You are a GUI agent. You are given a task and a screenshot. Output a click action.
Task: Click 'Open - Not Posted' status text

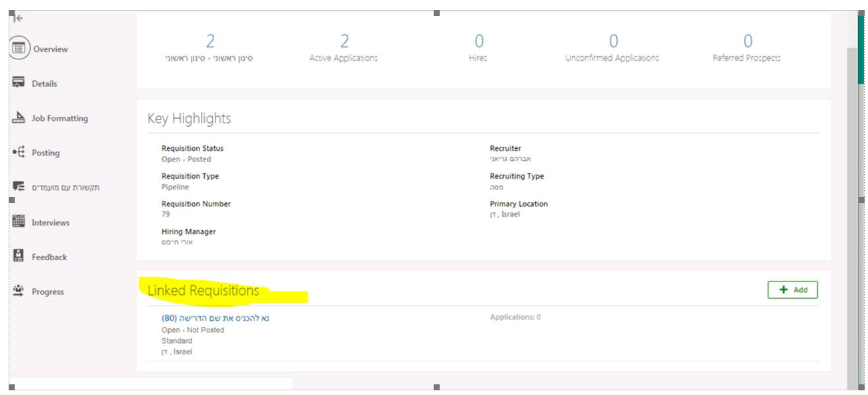click(193, 330)
